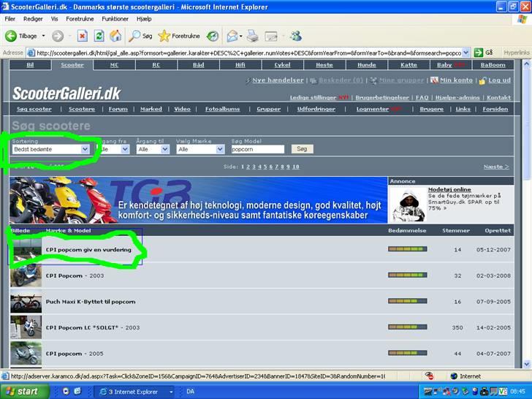This screenshot has width=532, height=399.
Task: Click the Næste page link
Action: click(x=495, y=167)
